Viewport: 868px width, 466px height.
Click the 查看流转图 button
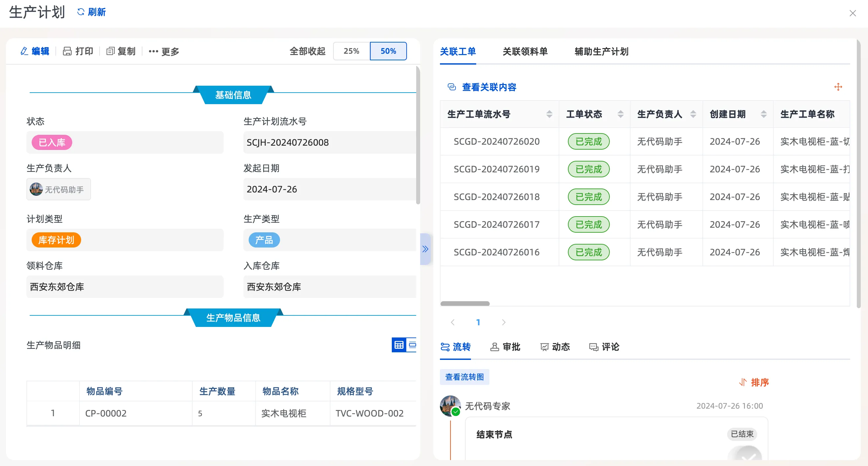[x=464, y=377]
